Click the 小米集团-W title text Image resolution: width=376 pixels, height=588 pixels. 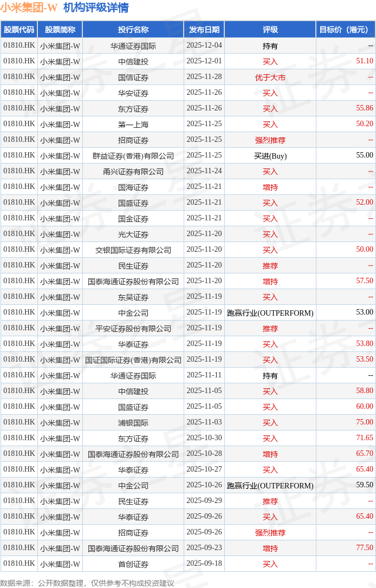pyautogui.click(x=29, y=8)
